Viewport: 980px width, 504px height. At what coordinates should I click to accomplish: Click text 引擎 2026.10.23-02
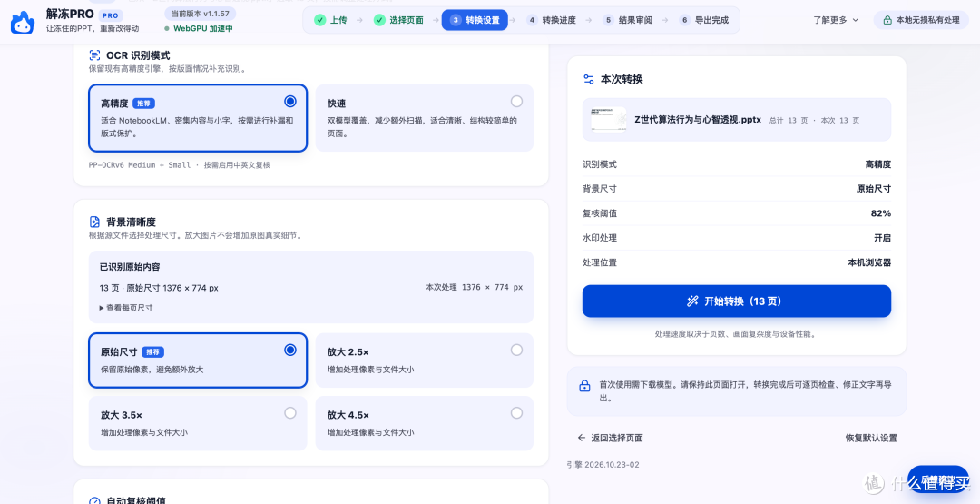tap(603, 465)
